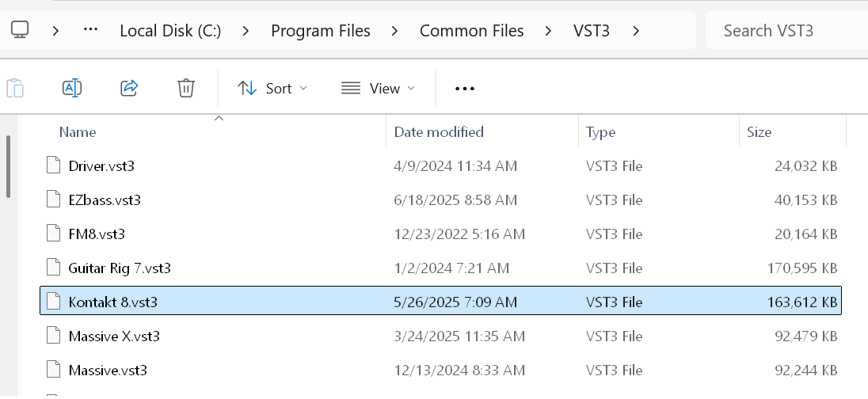Click the This PC monitor icon in address bar

(20, 29)
